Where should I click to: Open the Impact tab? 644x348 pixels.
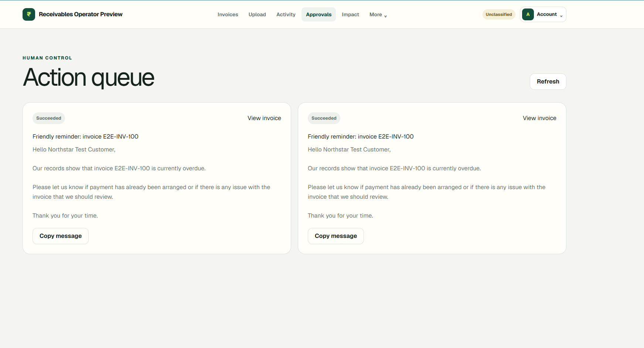(351, 14)
